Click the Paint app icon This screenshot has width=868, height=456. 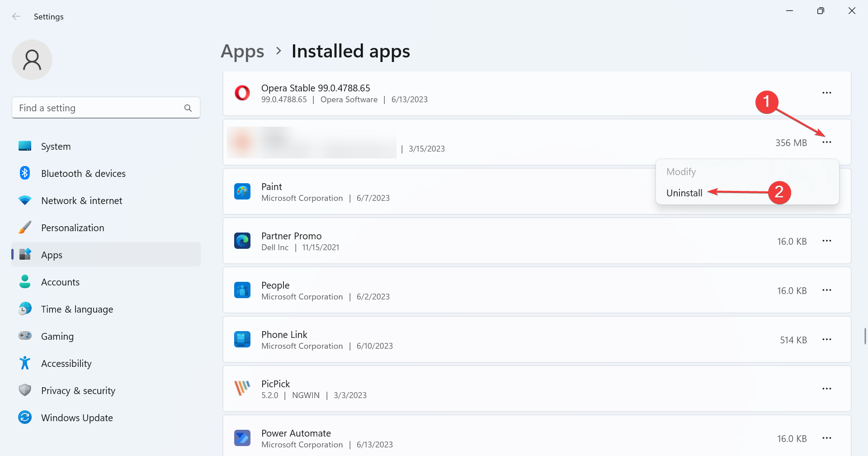point(242,191)
